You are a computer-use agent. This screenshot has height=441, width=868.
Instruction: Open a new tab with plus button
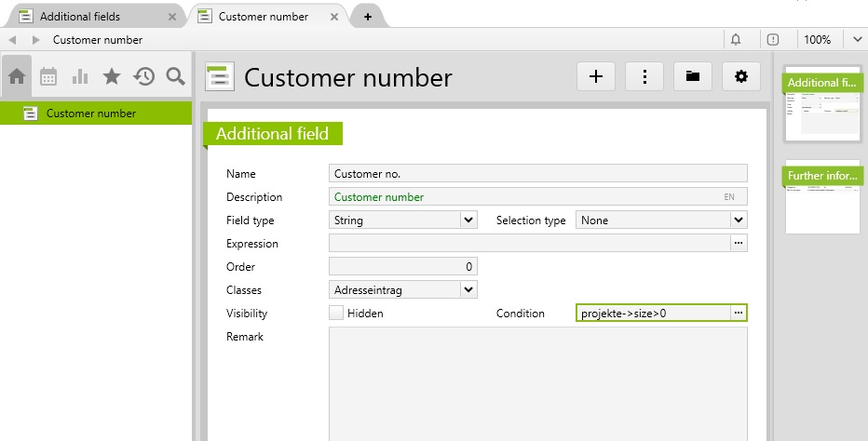(368, 17)
